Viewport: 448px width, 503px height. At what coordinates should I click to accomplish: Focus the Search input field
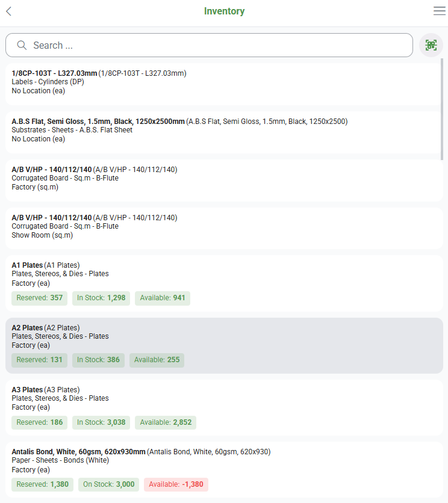(x=209, y=45)
